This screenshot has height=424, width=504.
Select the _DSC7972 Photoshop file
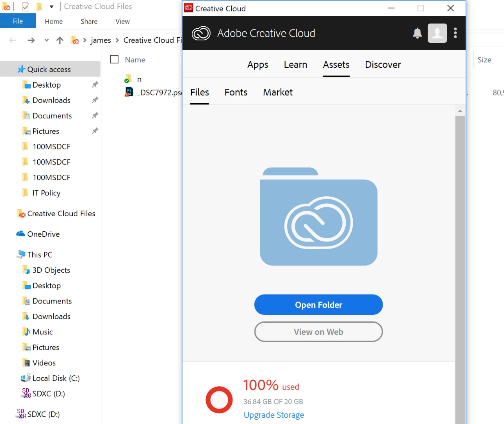[x=153, y=92]
